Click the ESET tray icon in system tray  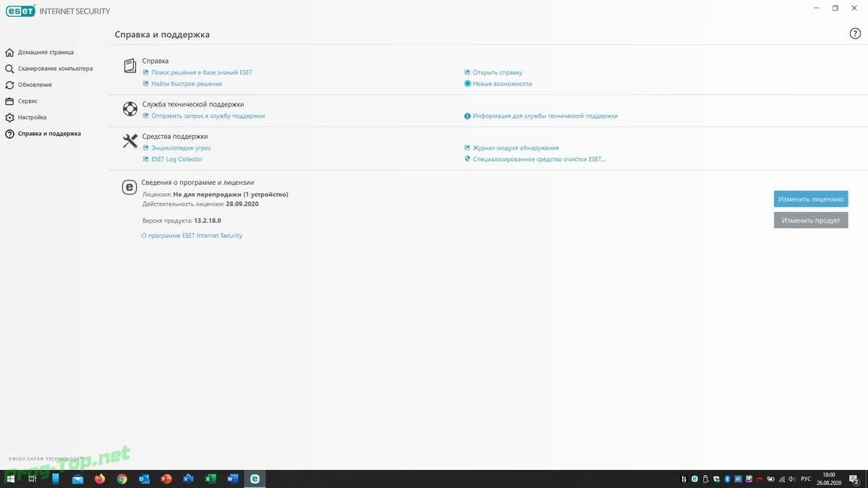pyautogui.click(x=694, y=479)
